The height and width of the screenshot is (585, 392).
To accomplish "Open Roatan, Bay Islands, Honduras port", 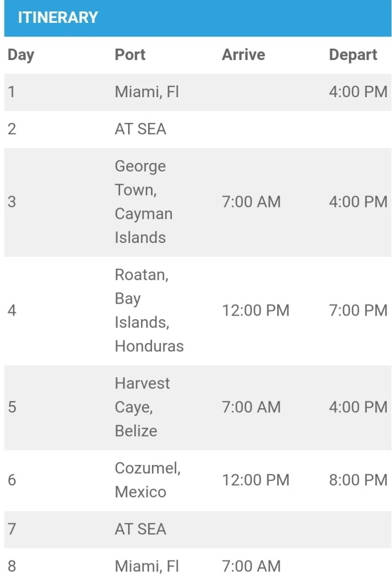I will [149, 311].
